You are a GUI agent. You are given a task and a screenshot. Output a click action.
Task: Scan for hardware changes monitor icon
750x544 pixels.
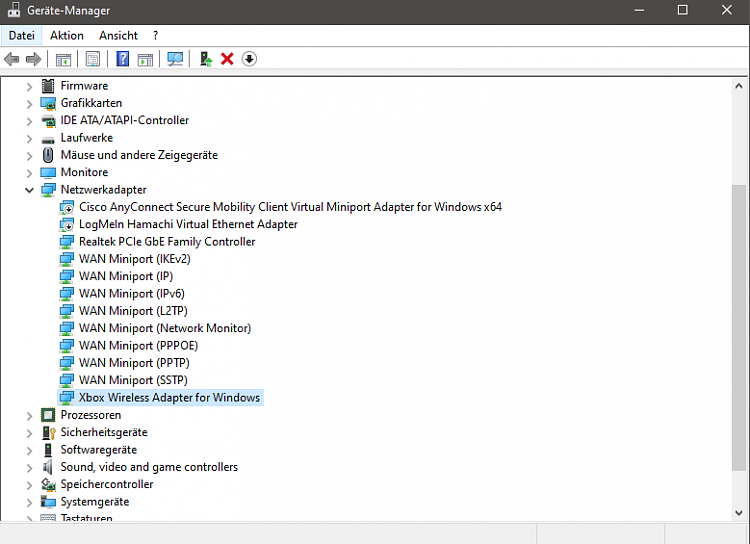175,59
